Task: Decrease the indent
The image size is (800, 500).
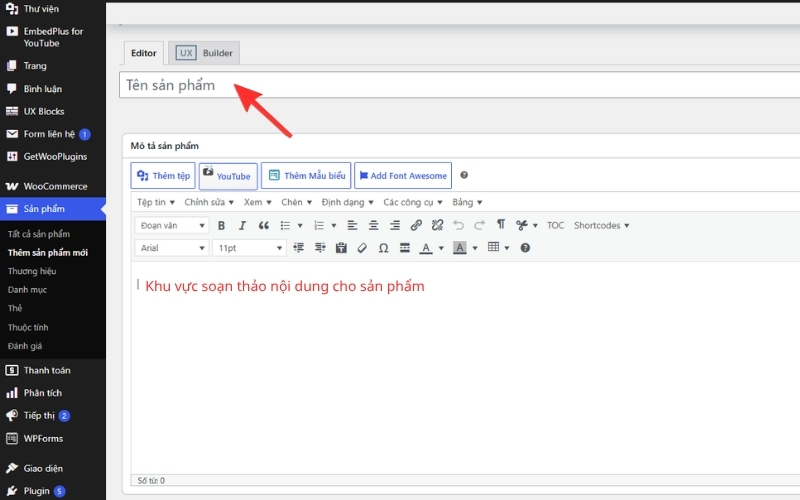Action: (298, 248)
